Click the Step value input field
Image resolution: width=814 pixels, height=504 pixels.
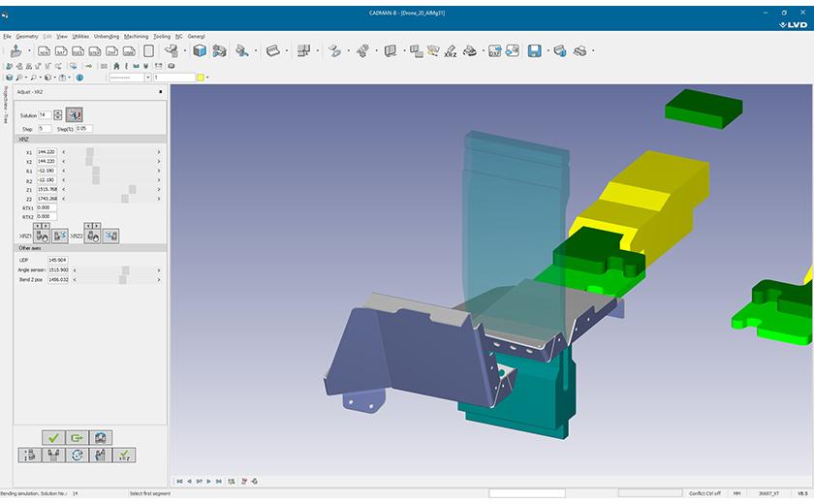coord(46,128)
